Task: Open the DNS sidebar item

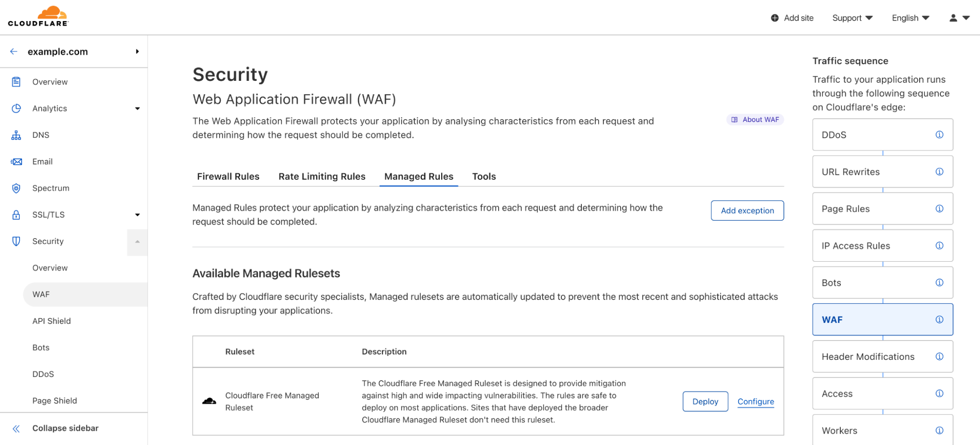Action: [x=41, y=135]
